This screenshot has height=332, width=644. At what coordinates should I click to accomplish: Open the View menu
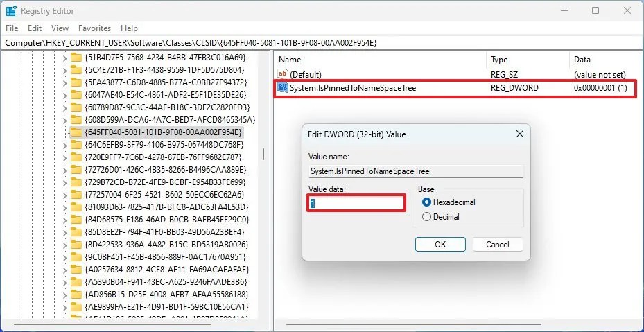point(60,28)
